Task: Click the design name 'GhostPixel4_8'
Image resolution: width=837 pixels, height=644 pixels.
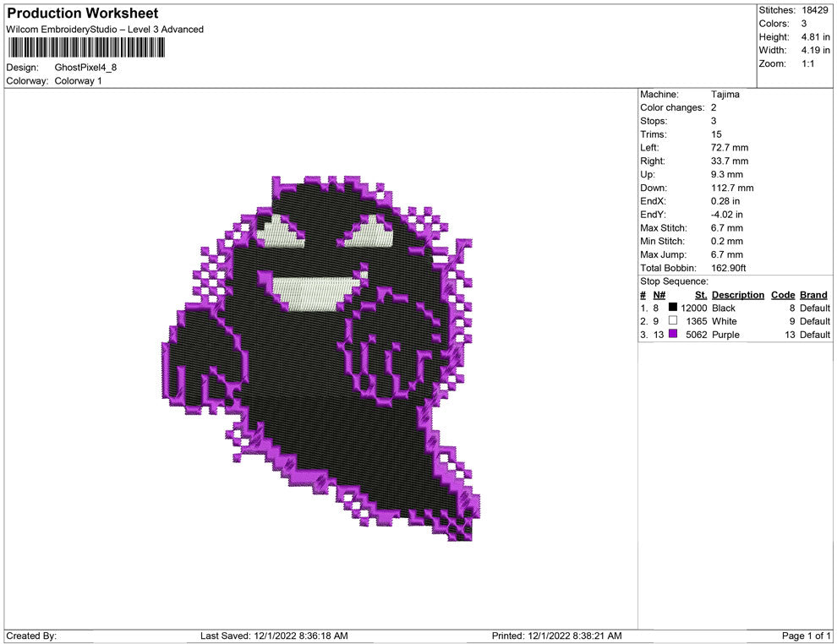Action: tap(85, 68)
